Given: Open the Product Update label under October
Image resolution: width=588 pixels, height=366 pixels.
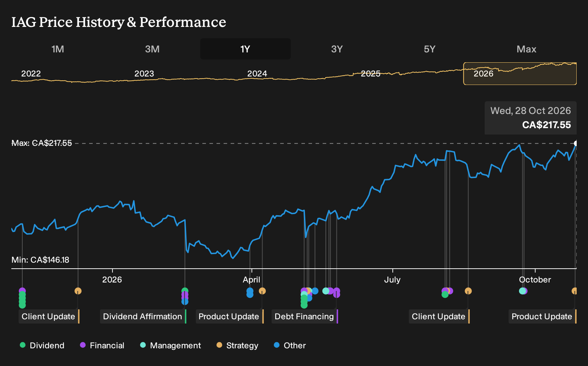Looking at the screenshot, I should [542, 316].
